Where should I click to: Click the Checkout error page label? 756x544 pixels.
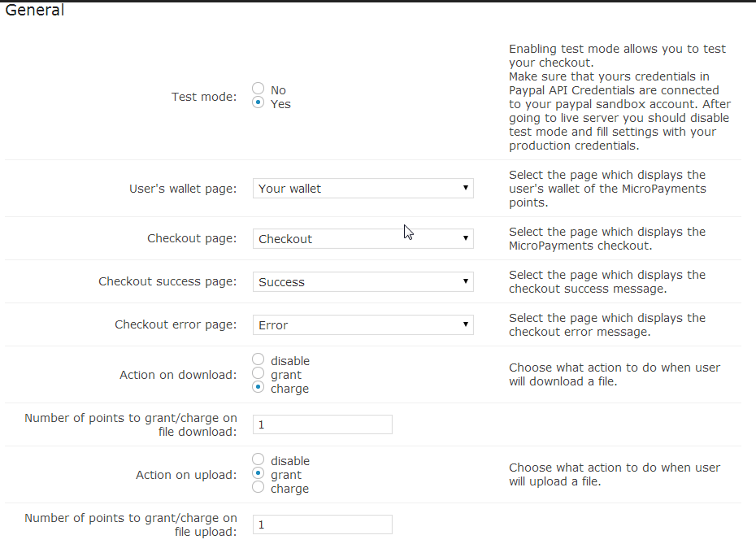[176, 325]
